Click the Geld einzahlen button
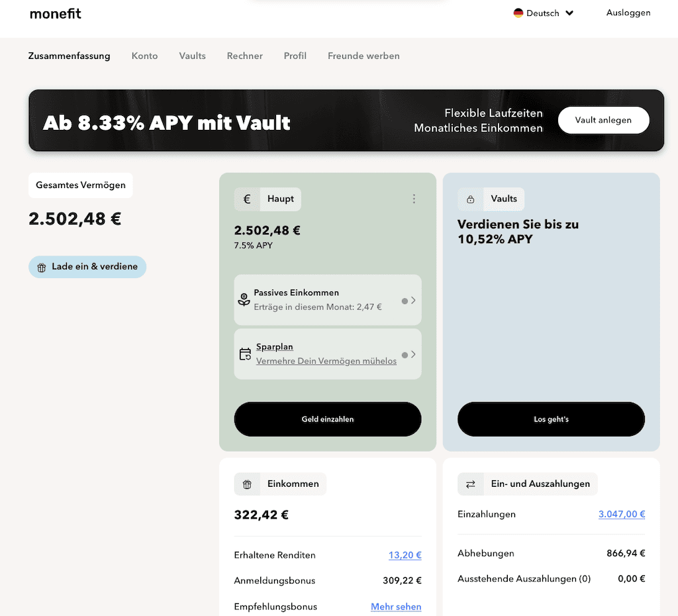This screenshot has height=616, width=678. coord(328,419)
